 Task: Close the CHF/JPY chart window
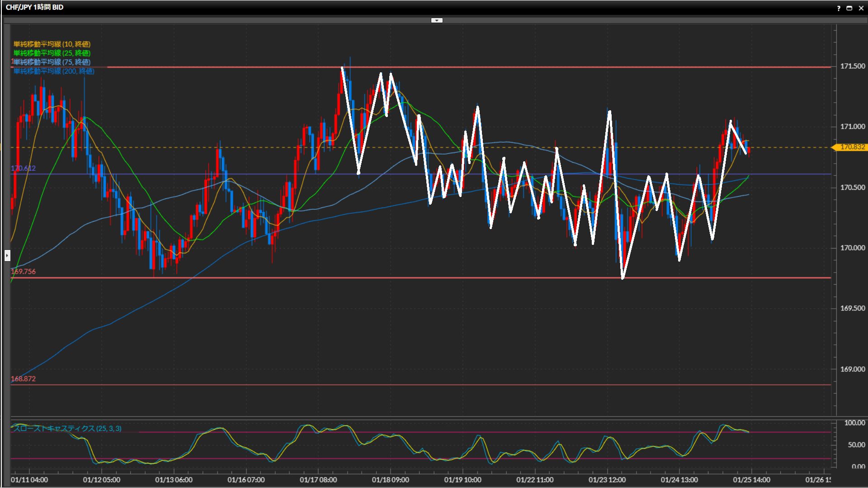[x=861, y=8]
